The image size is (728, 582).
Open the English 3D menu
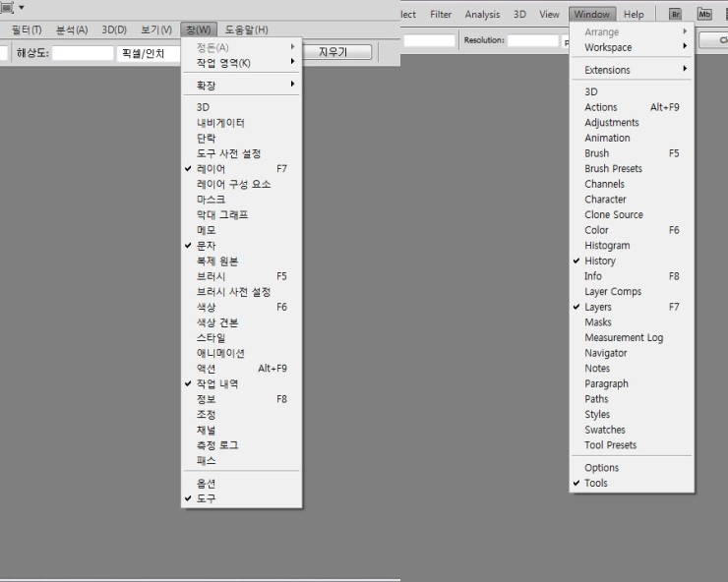tap(519, 15)
